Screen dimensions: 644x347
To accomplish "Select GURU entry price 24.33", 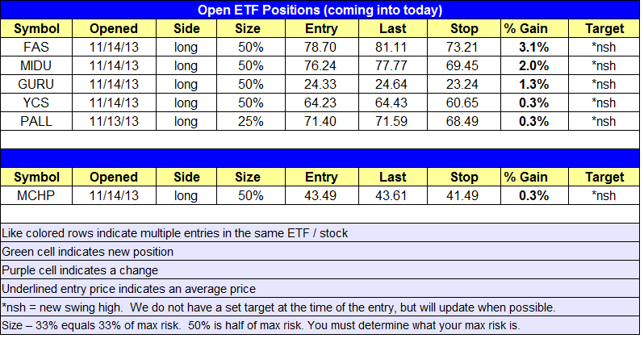I will (321, 84).
